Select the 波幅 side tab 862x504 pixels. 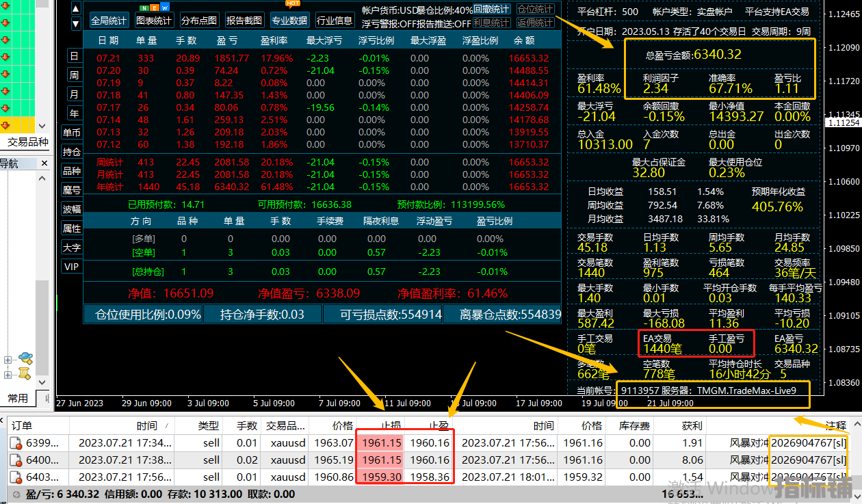(72, 209)
